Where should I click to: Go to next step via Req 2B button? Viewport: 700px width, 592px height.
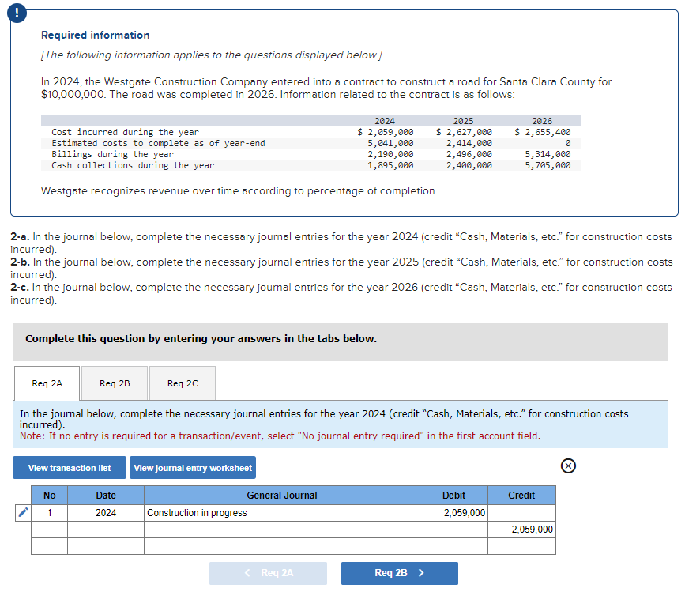point(400,573)
